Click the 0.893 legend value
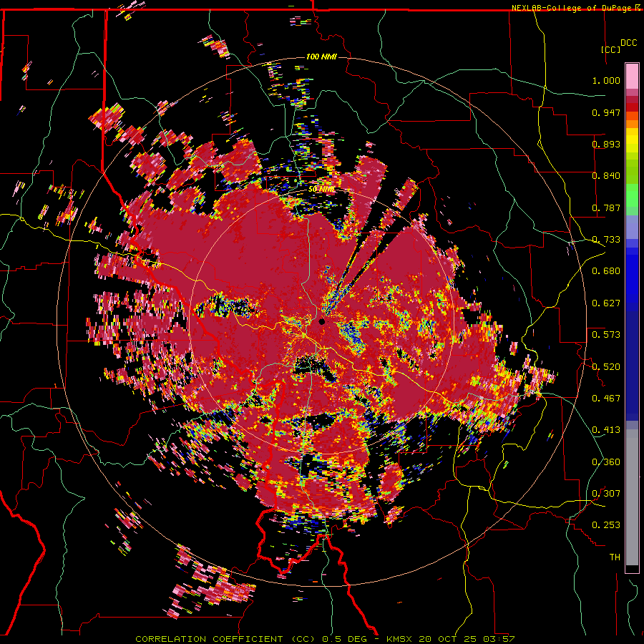Screen dimensions: 644x644 606,144
